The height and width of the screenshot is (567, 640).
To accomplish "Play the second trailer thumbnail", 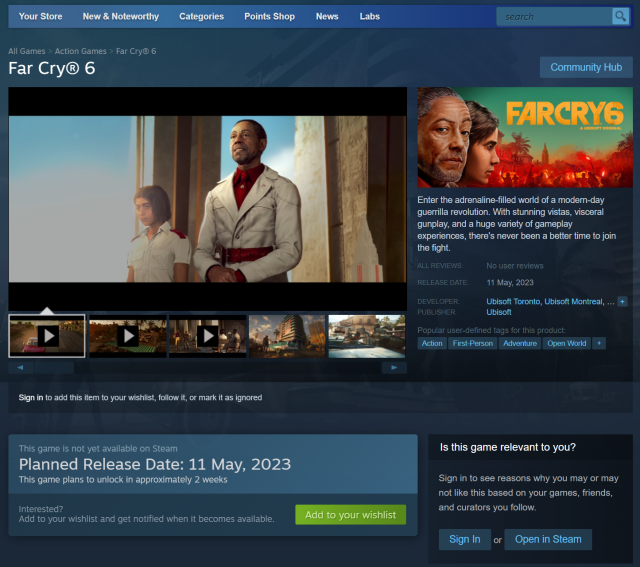I will (x=127, y=336).
